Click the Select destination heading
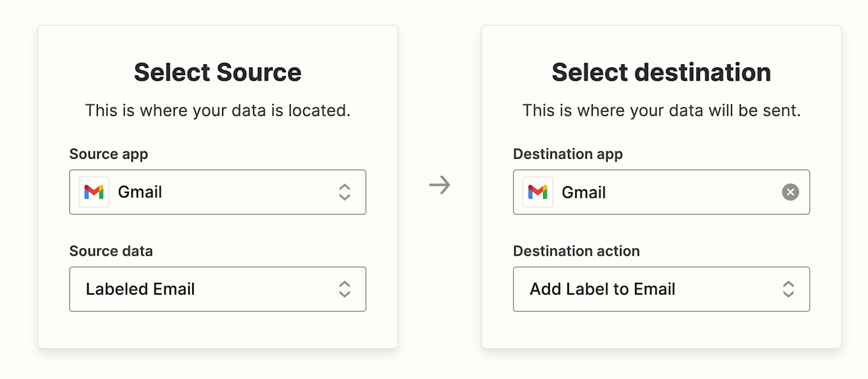This screenshot has width=868, height=379. click(661, 72)
